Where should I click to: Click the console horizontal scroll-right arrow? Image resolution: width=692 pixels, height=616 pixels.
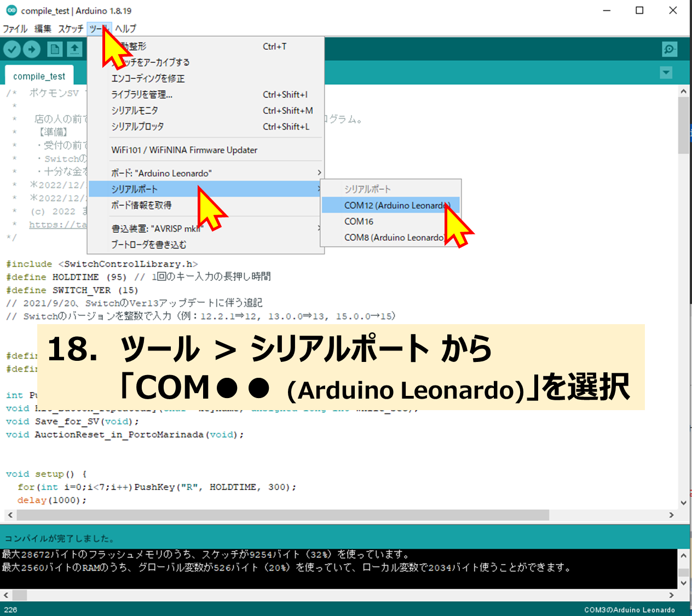tap(672, 595)
